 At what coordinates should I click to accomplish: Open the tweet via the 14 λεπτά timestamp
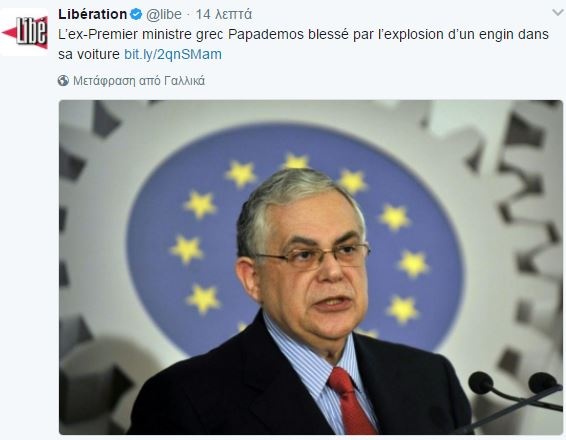tap(223, 14)
